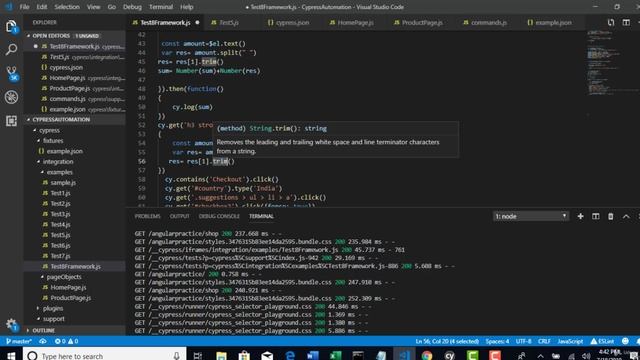Change indentation via Spaces: 4

(x=497, y=341)
